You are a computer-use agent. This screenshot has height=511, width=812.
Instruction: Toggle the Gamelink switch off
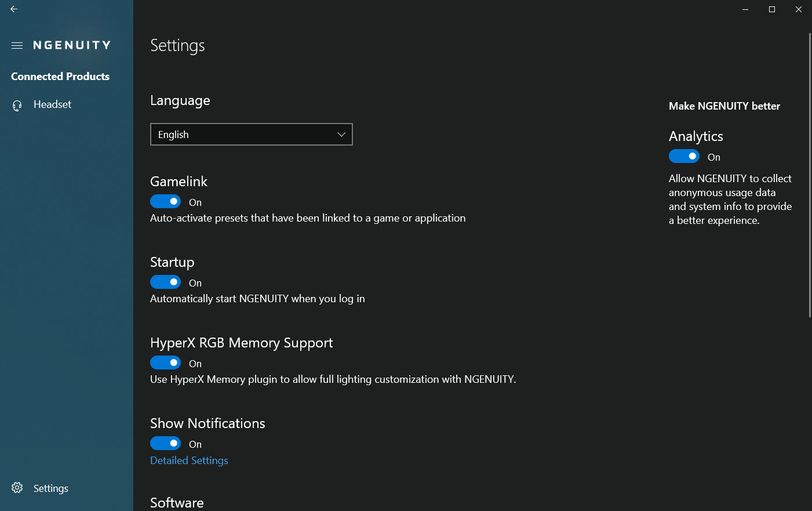click(x=166, y=201)
